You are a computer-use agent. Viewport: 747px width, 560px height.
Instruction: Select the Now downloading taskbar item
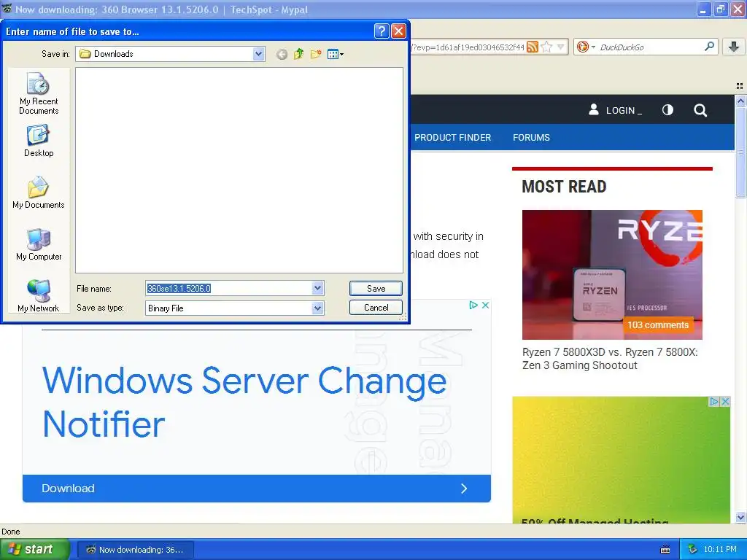click(x=135, y=550)
